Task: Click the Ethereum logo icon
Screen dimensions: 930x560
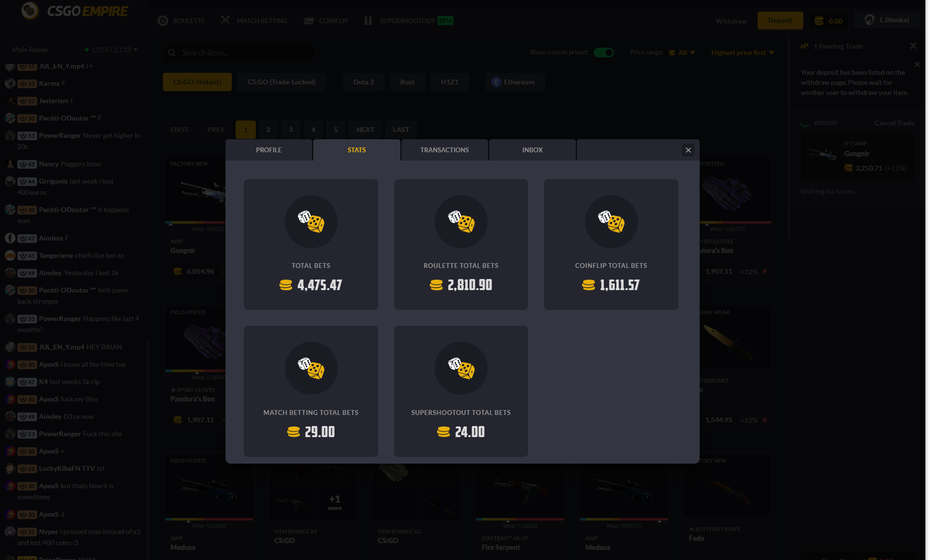Action: click(x=496, y=82)
